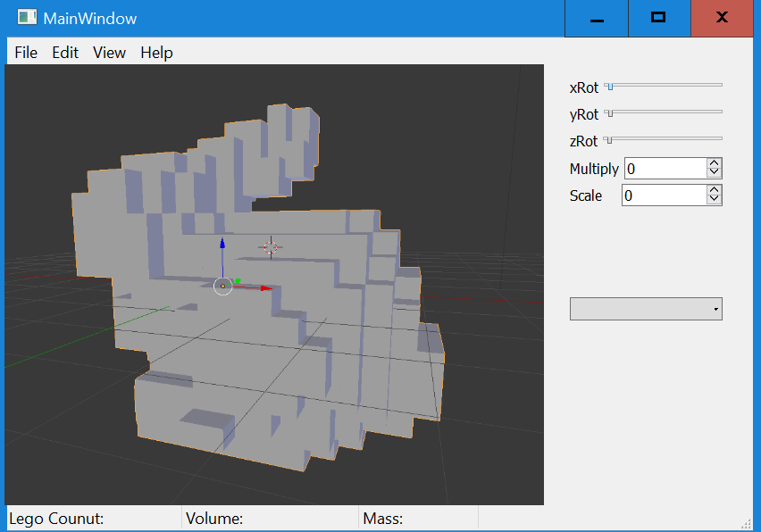Viewport: 761px width, 532px height.
Task: Click the xRot label
Action: (584, 87)
